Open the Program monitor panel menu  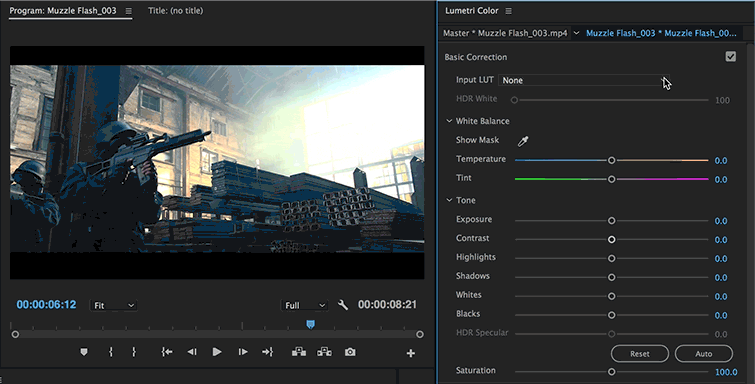point(129,11)
